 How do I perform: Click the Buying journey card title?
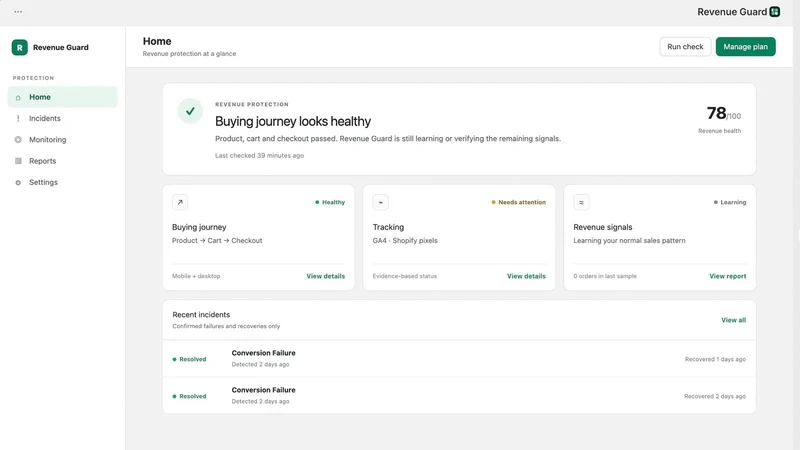(199, 227)
